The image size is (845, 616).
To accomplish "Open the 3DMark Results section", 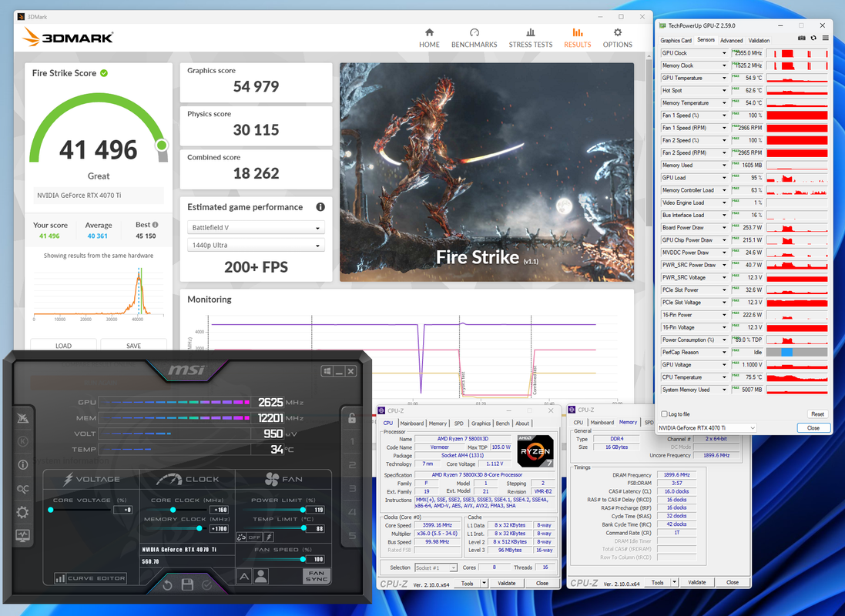I will (577, 38).
